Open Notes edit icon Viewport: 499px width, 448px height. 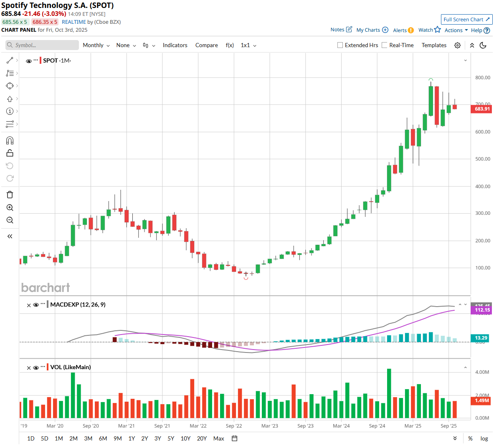coord(349,29)
